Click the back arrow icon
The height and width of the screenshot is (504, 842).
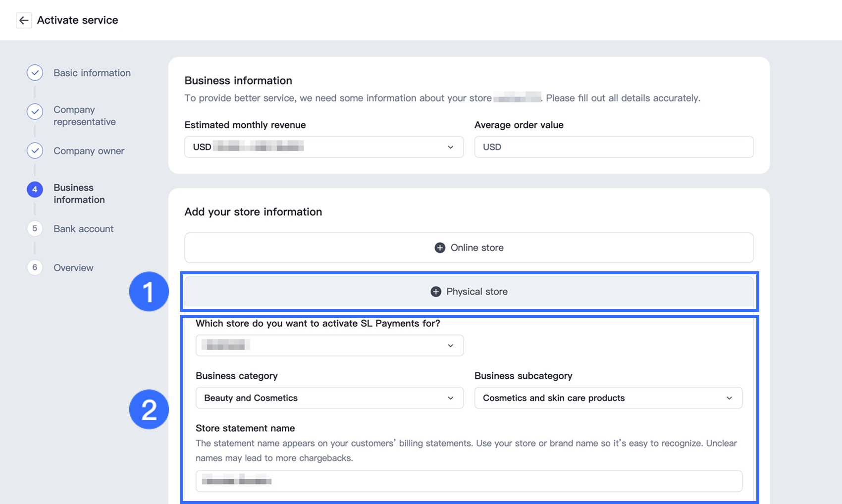[x=24, y=20]
